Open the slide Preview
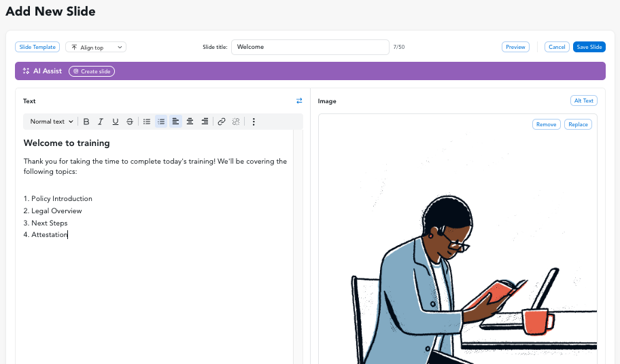This screenshot has width=620, height=364. [x=515, y=47]
